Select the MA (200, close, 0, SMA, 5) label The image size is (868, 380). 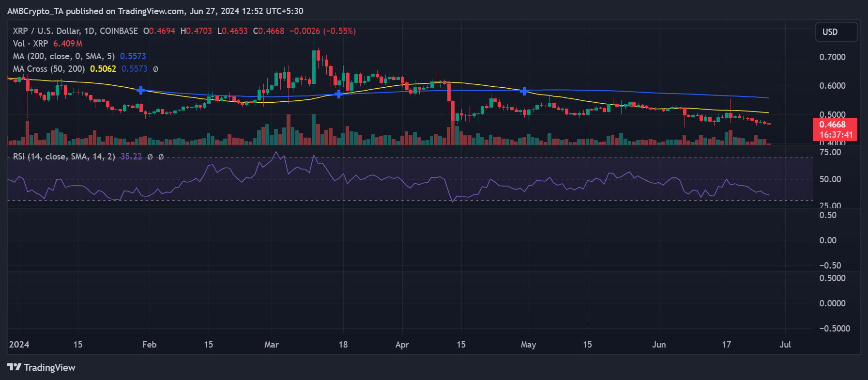(64, 56)
